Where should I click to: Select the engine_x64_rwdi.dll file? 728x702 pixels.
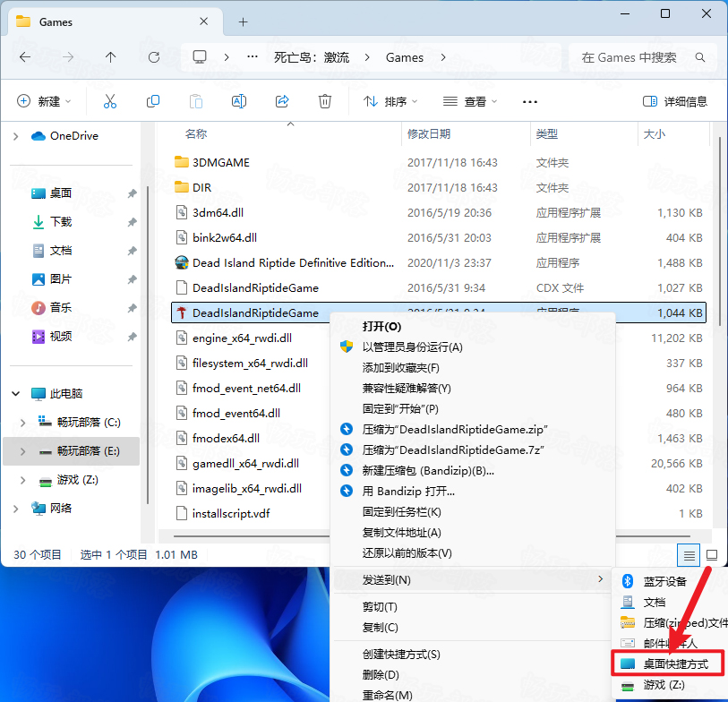pos(242,338)
